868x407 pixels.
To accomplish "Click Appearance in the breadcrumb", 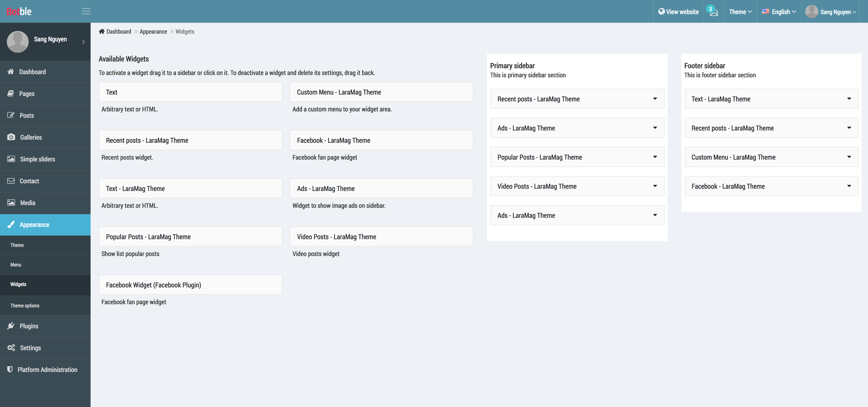I will point(153,32).
